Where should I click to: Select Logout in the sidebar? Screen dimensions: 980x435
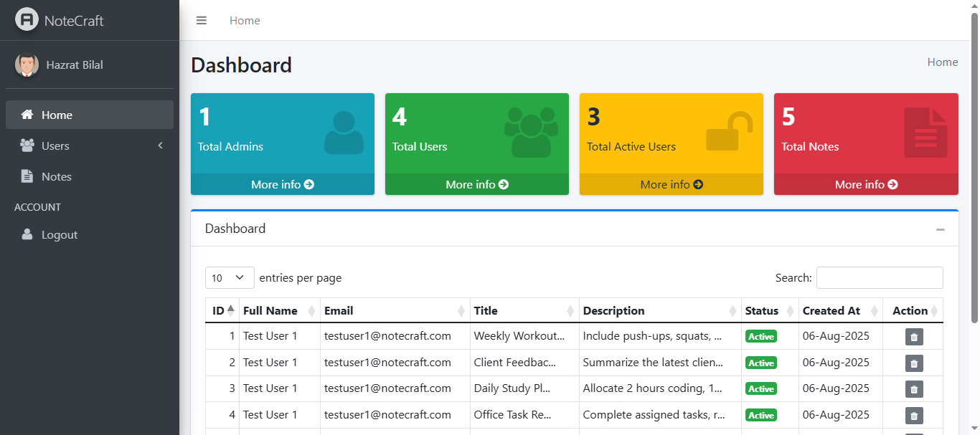tap(90, 234)
